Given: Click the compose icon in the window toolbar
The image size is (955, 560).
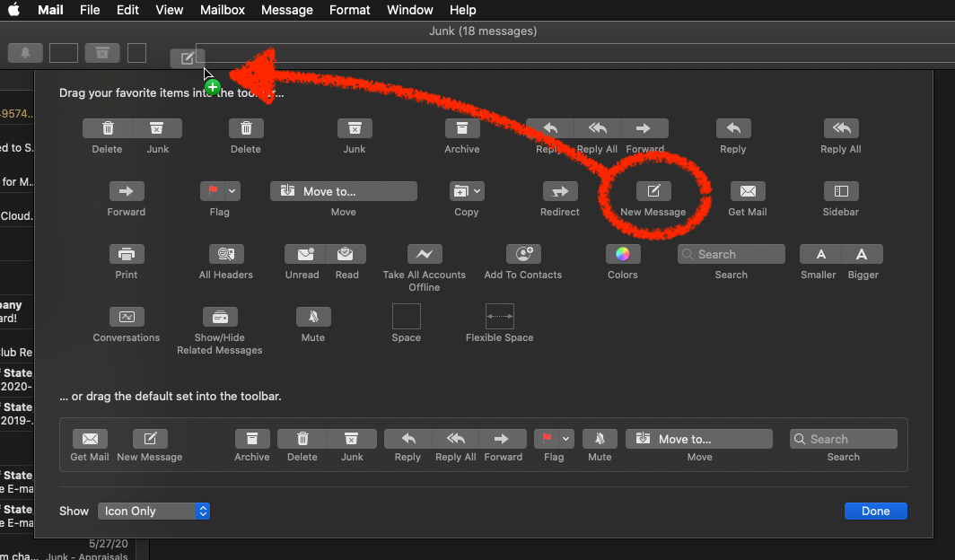Looking at the screenshot, I should pos(187,58).
